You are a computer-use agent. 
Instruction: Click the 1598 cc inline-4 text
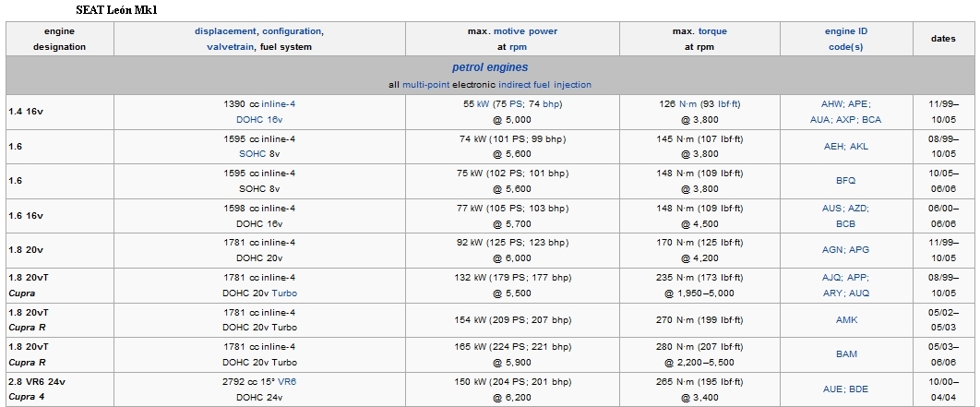pos(259,209)
